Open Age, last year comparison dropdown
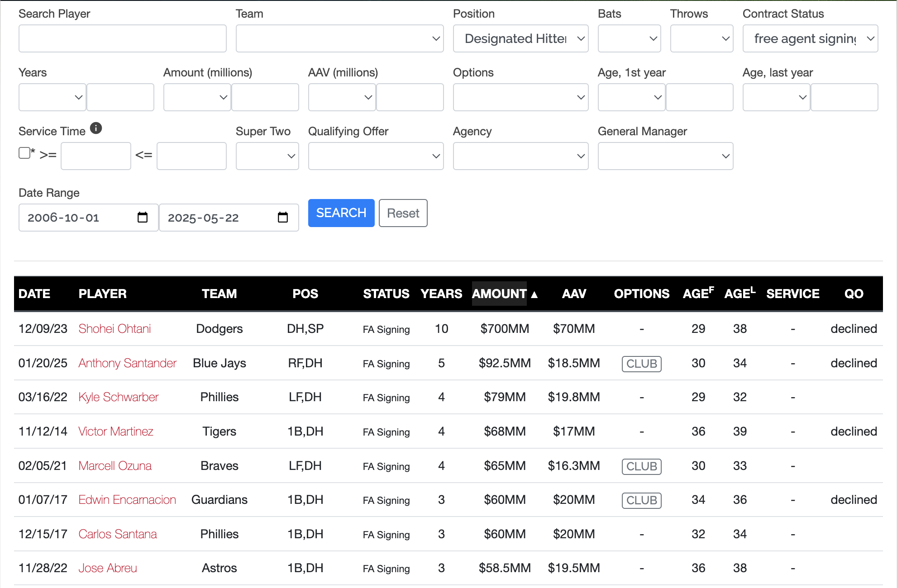Viewport: 897px width, 588px height. (x=777, y=97)
